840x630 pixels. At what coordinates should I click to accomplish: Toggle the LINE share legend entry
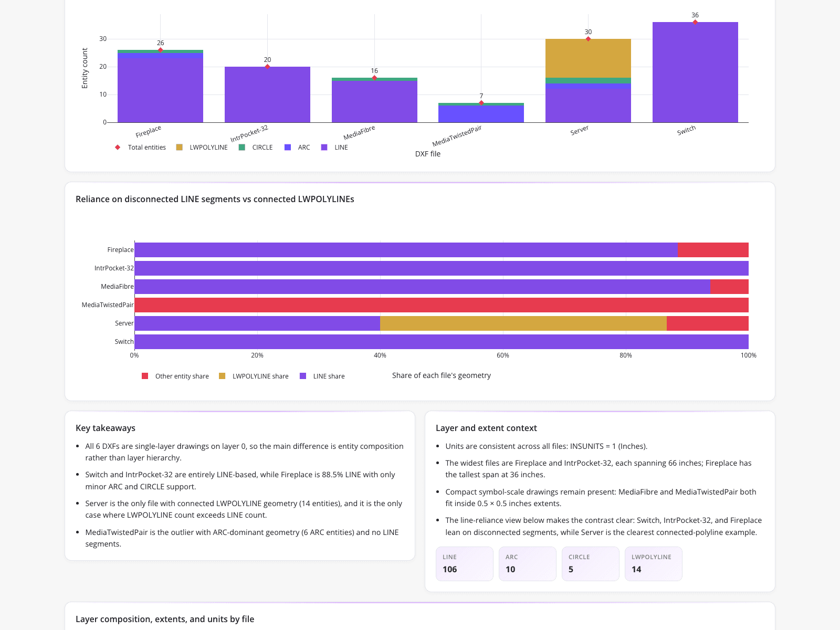point(322,376)
